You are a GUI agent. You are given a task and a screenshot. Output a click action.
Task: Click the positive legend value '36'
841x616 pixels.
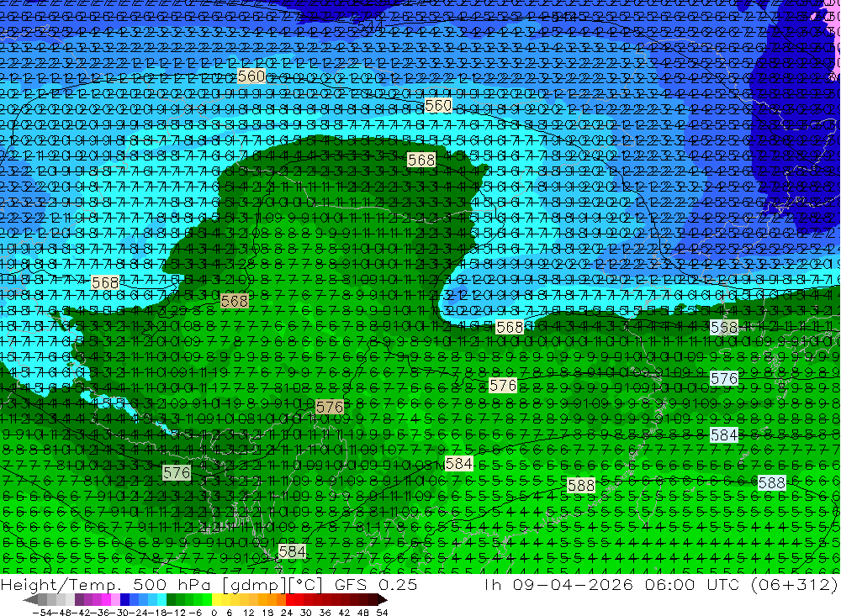click(x=325, y=613)
